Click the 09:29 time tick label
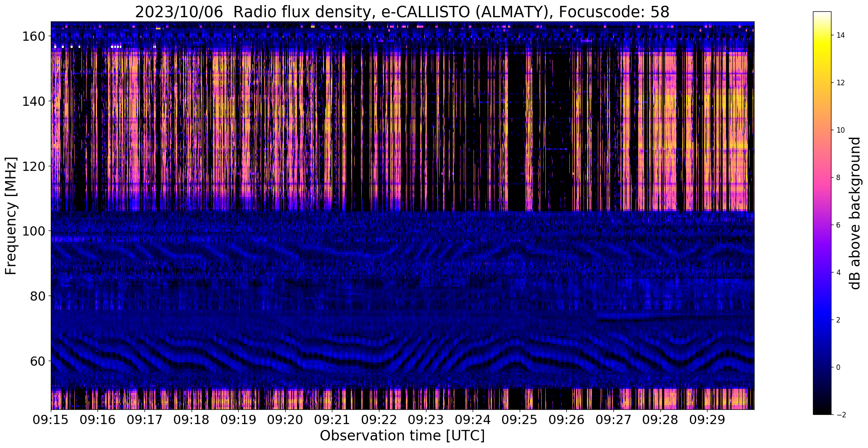Screen dimensions: 868x448 click(x=707, y=420)
